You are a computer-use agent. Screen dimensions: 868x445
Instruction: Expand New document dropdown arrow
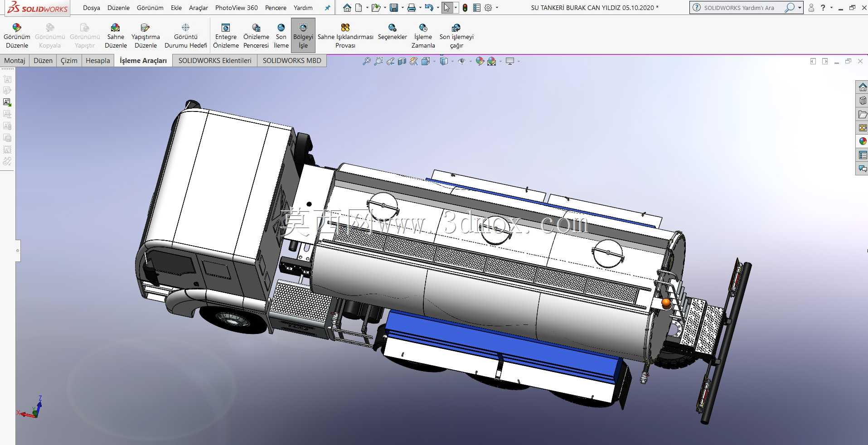pos(367,8)
